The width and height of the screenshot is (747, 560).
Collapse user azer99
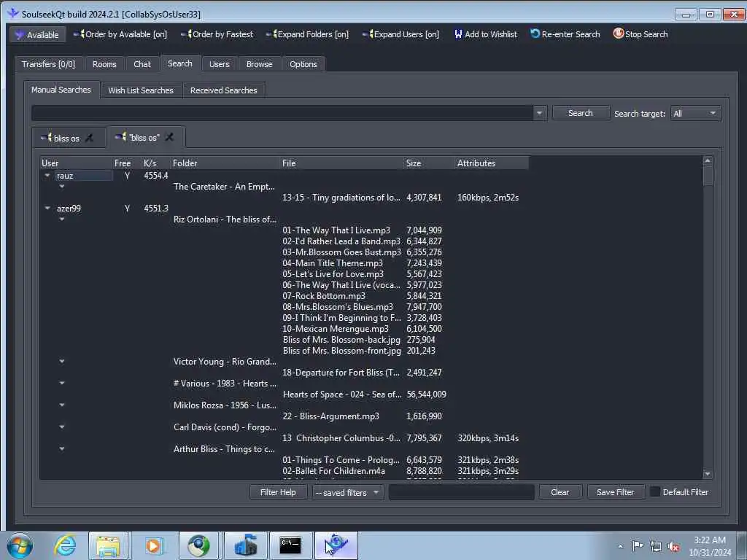tap(47, 208)
